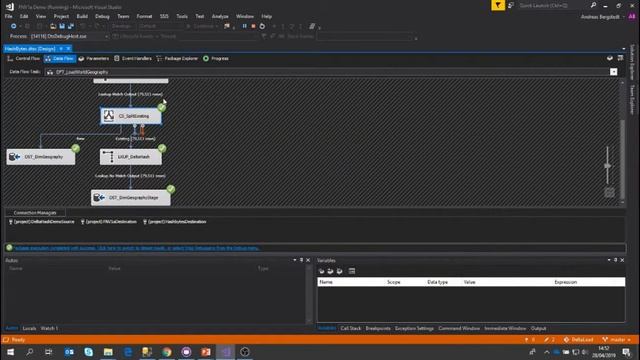Select the DST_DimGeography destination component

pos(41,157)
